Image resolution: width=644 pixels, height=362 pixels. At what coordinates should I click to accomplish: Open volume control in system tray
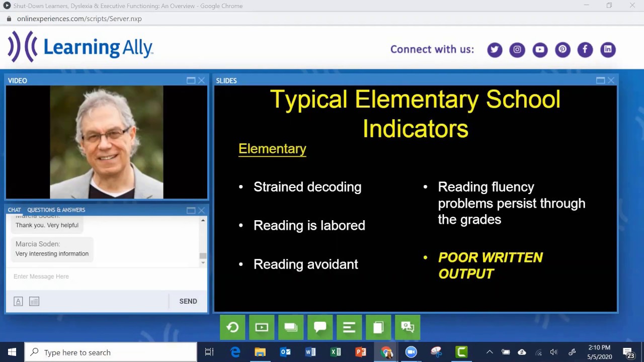554,352
